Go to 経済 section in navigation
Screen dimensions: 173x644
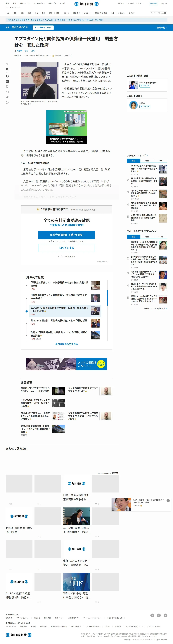tap(51, 13)
